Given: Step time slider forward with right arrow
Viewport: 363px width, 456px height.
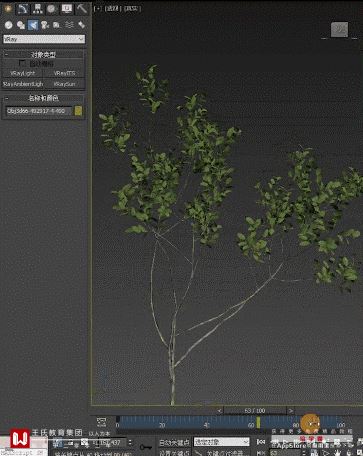Looking at the screenshot, I should [291, 411].
